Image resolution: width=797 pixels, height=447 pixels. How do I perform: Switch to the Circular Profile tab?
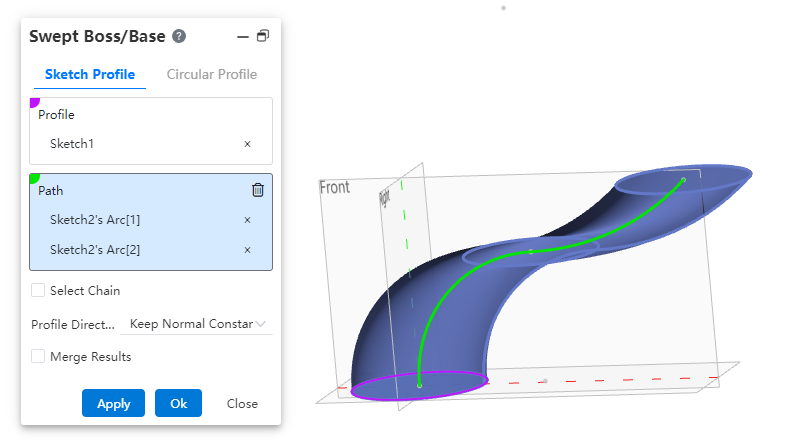pos(212,74)
